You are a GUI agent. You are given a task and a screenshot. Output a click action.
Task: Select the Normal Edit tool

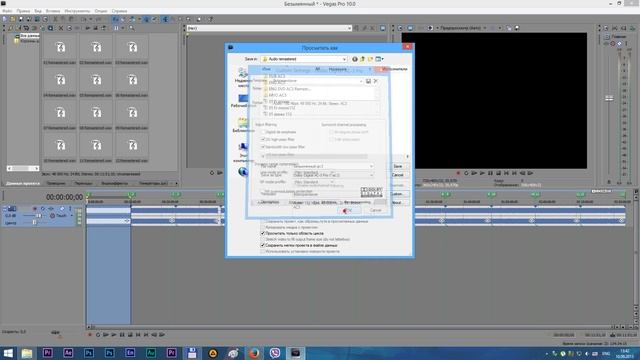[x=165, y=19]
